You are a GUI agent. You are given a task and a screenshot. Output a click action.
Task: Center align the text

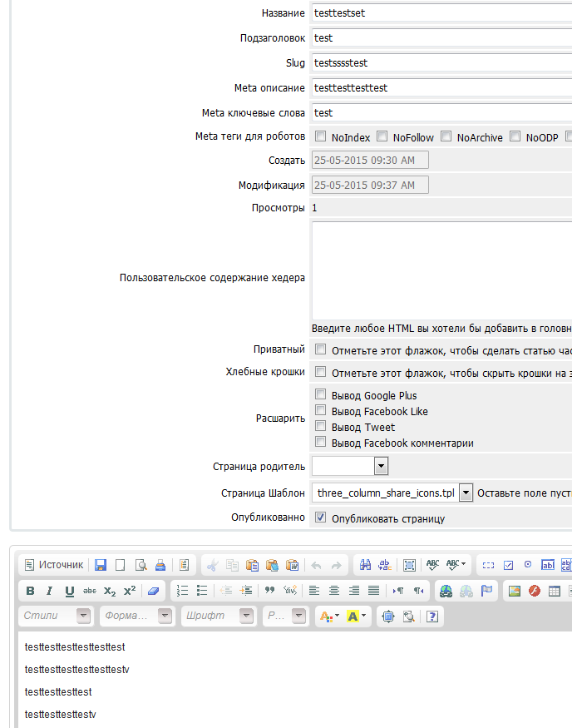pyautogui.click(x=334, y=591)
